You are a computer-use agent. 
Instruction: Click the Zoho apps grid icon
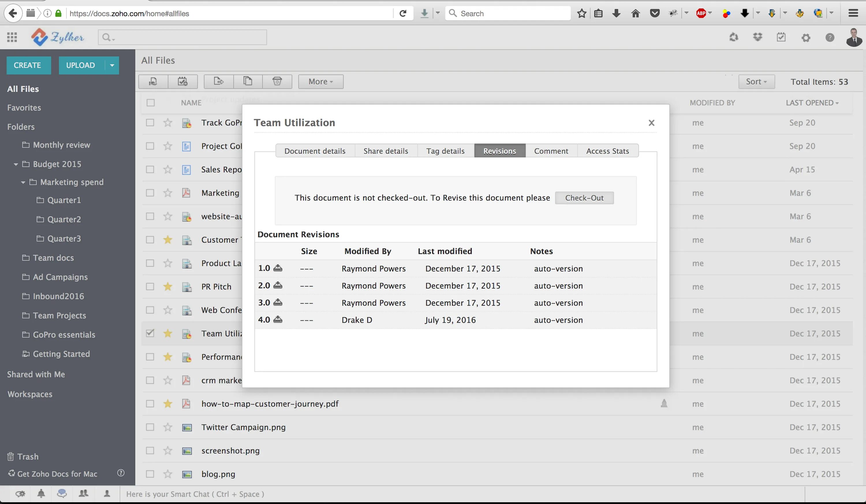12,37
